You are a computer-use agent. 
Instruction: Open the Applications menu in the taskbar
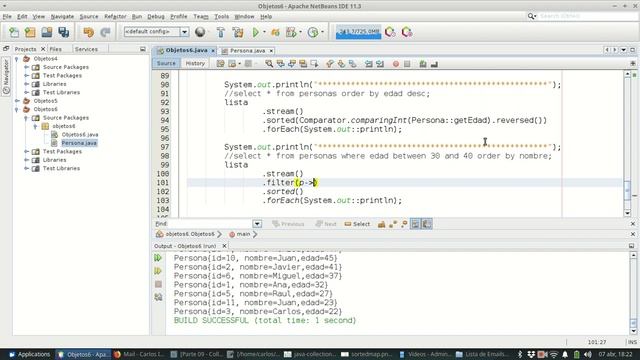click(x=29, y=354)
